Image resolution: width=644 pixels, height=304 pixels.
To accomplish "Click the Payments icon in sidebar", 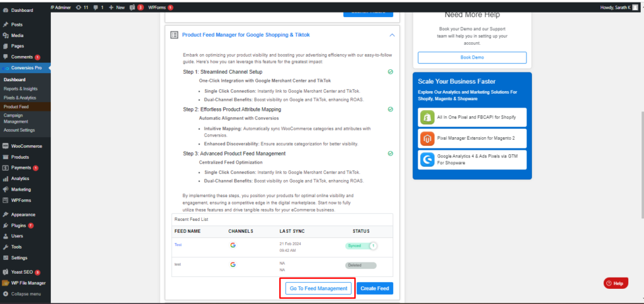I will pyautogui.click(x=5, y=167).
